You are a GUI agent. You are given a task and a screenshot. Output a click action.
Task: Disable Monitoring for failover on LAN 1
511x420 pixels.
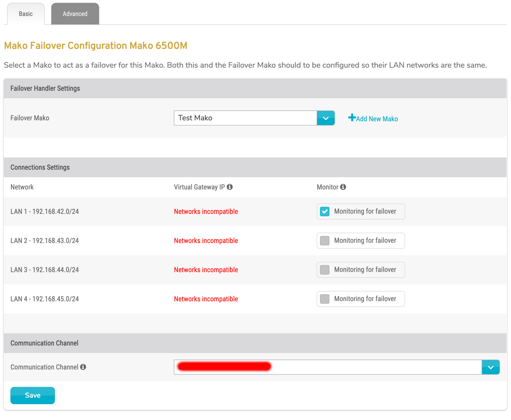point(324,211)
